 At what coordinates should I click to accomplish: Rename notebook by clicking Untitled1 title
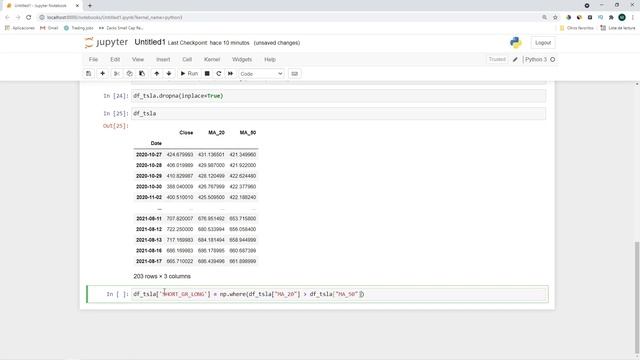(x=150, y=42)
